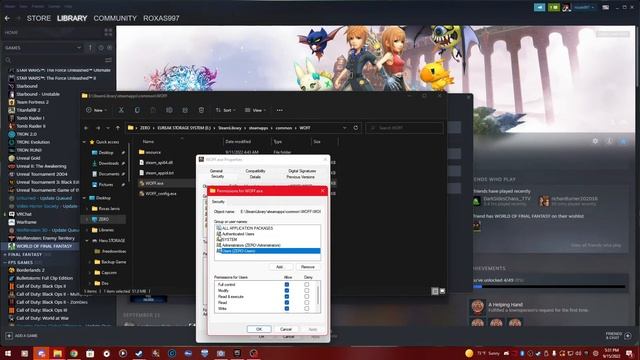Open Chrome from the taskbar
Screen dimensions: 640x360
tap(73, 353)
